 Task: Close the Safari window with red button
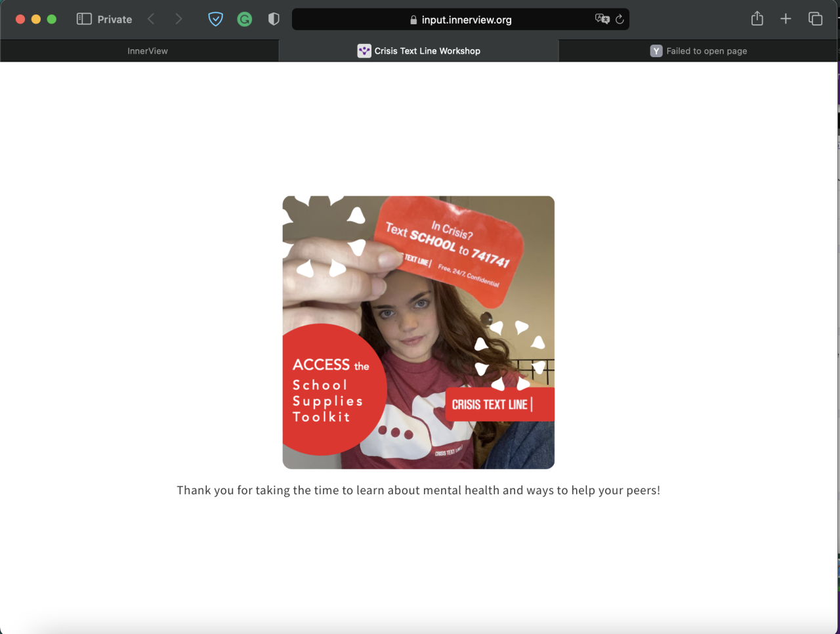(20, 19)
